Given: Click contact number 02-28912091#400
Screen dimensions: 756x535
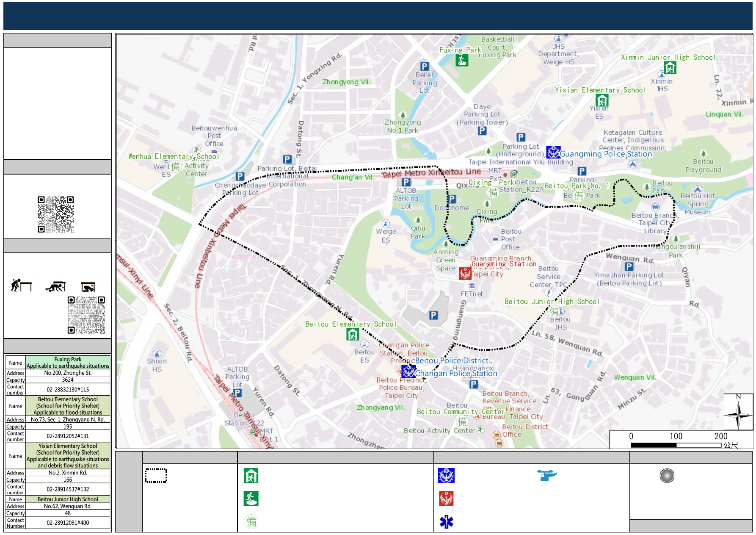Looking at the screenshot, I should click(x=68, y=523).
